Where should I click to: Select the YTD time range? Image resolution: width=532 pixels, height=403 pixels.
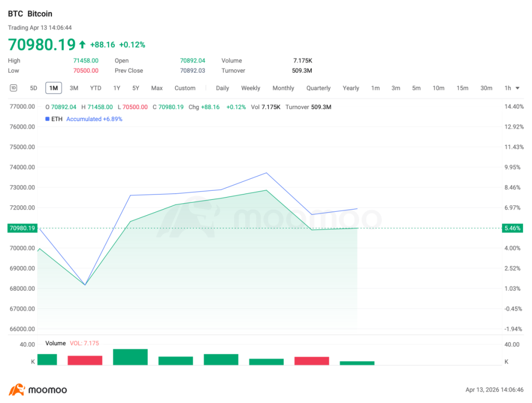click(x=96, y=88)
